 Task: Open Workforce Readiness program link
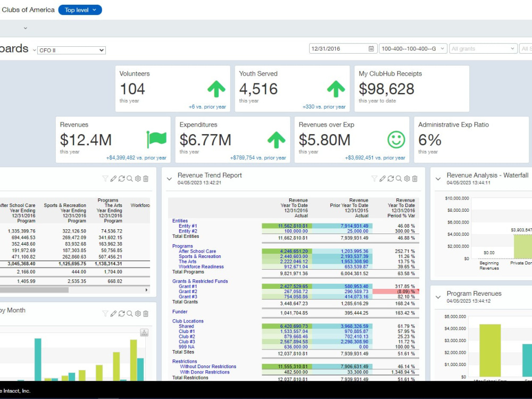tap(201, 267)
